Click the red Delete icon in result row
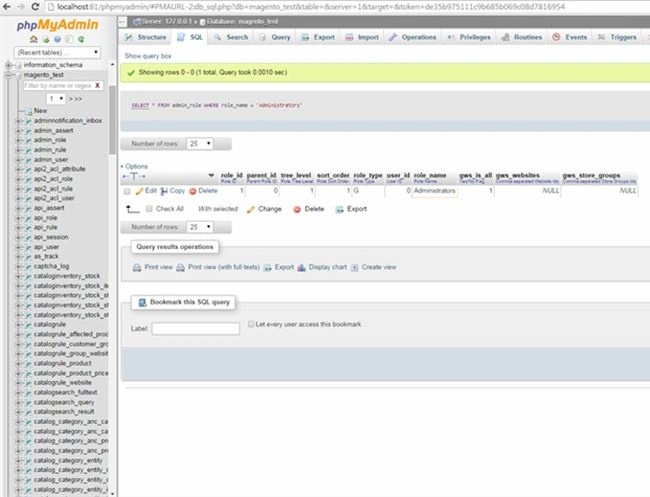Viewport: 650px width, 497px height. [192, 191]
